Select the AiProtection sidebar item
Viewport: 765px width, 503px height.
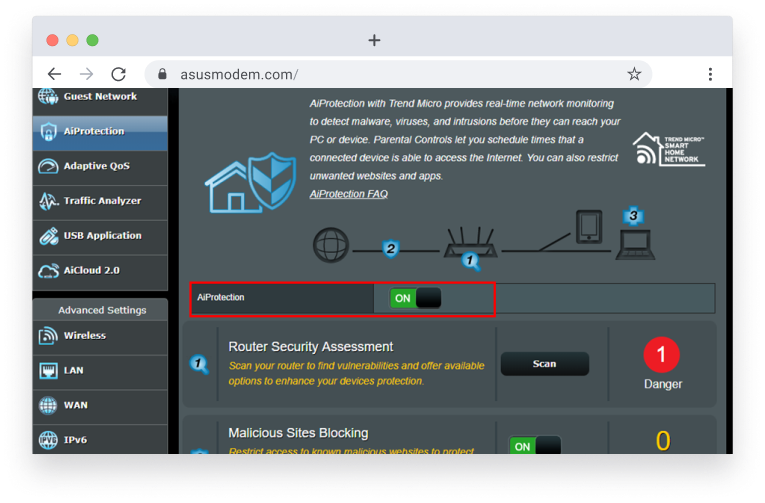100,132
